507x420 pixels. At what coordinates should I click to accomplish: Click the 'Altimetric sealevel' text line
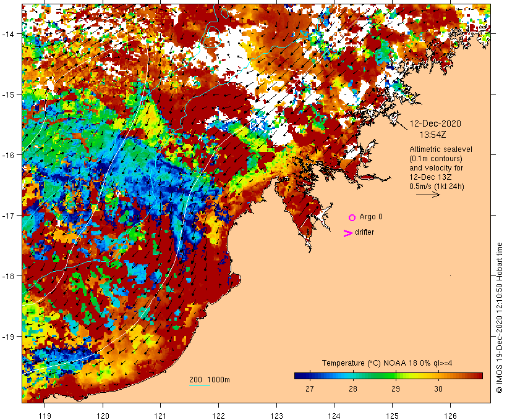(x=441, y=149)
